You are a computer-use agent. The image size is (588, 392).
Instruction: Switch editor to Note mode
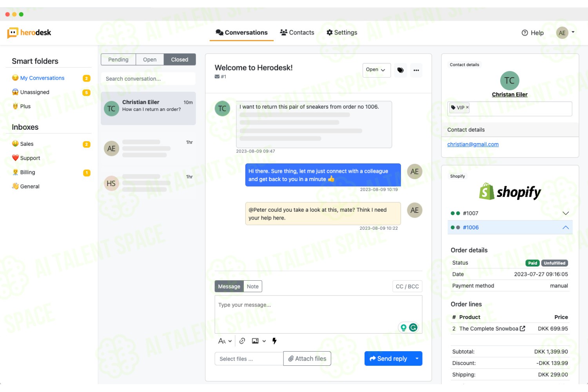pos(253,287)
